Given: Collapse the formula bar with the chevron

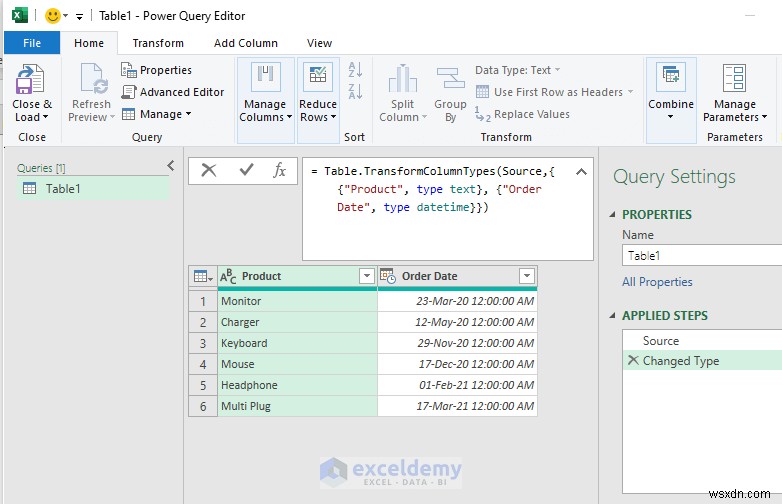Looking at the screenshot, I should tap(581, 172).
